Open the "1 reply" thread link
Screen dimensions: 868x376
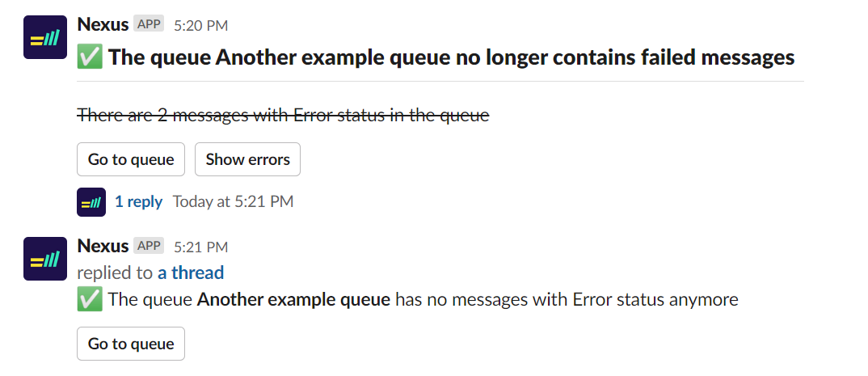138,202
